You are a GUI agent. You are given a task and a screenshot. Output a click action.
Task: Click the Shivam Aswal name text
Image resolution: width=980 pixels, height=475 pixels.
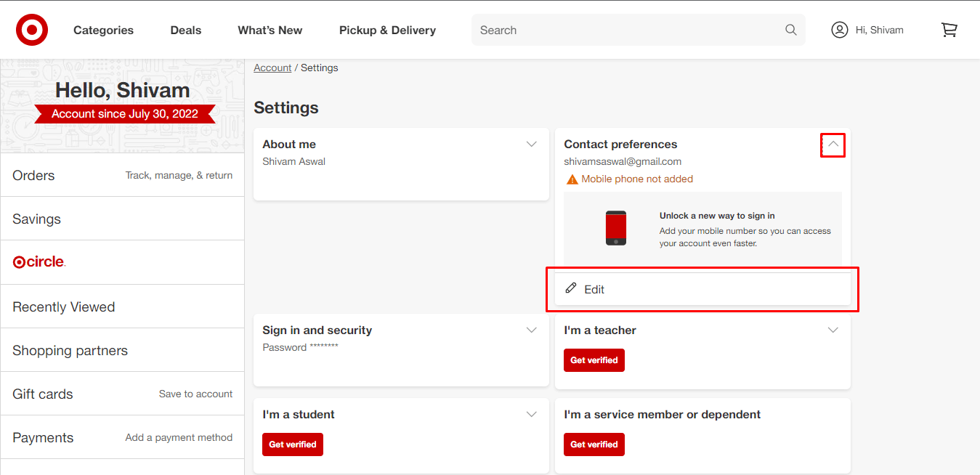[293, 161]
